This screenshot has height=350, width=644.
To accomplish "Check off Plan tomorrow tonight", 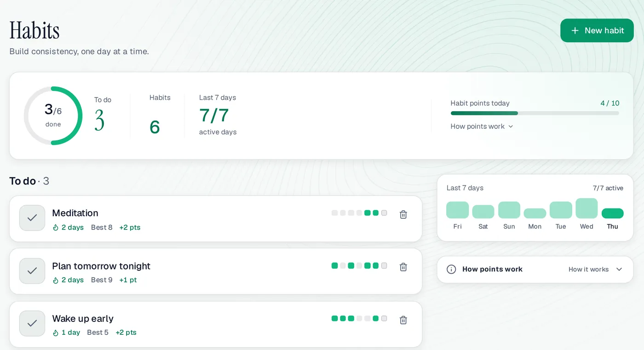I will pyautogui.click(x=32, y=271).
